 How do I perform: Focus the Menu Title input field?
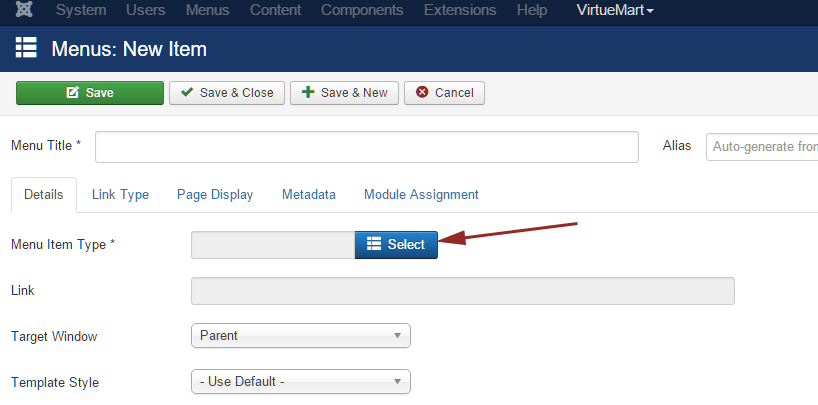click(367, 147)
